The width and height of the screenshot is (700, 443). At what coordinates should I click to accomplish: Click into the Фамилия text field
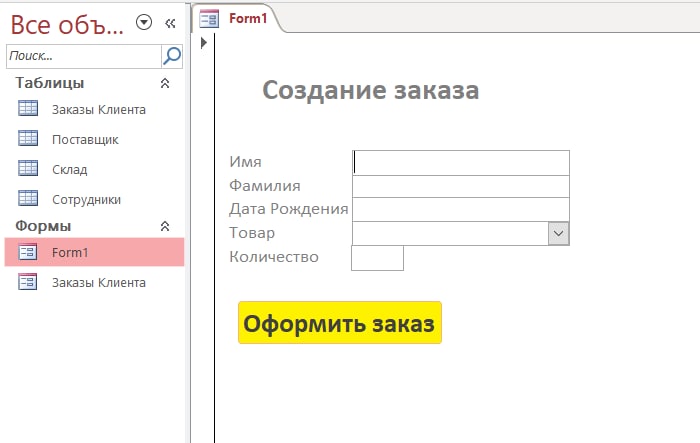coord(461,186)
